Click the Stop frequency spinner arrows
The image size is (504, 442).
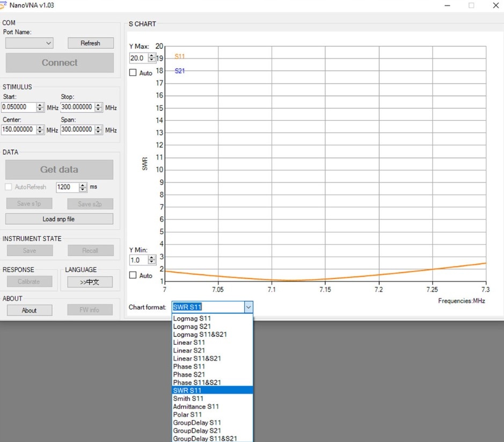98,107
